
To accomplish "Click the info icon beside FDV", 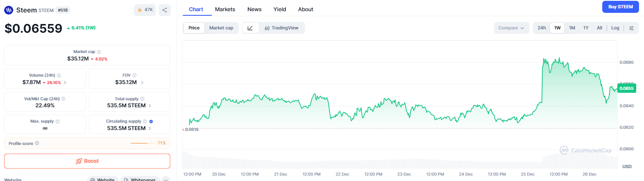I will 134,75.
